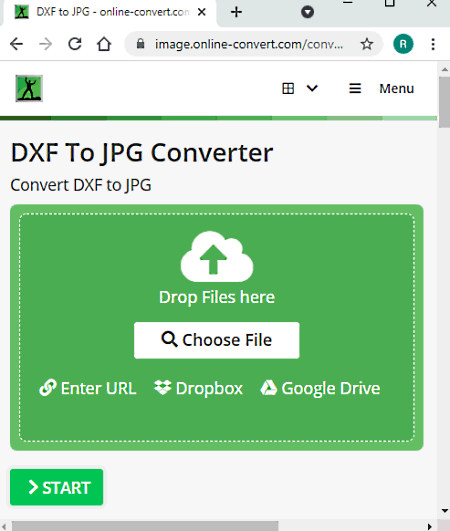The width and height of the screenshot is (450, 531).
Task: Click the scroll right arrow
Action: click(x=430, y=527)
